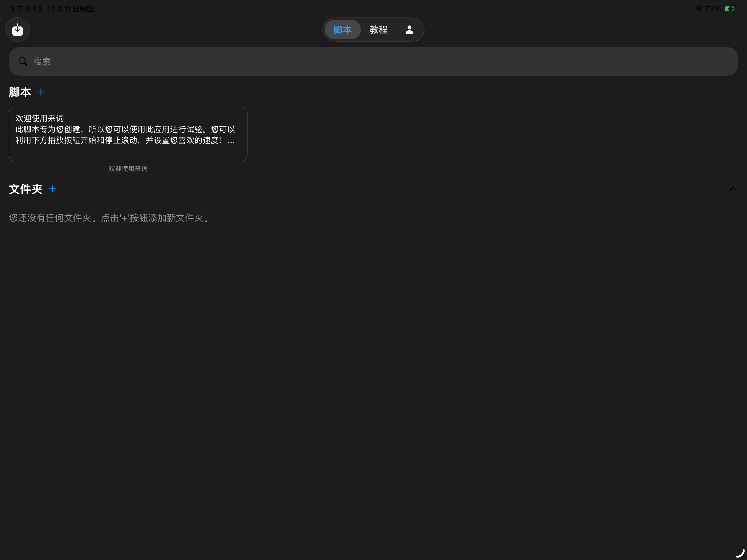Click the 欢迎使用来词 caption below card
This screenshot has height=560, width=747.
tap(128, 168)
